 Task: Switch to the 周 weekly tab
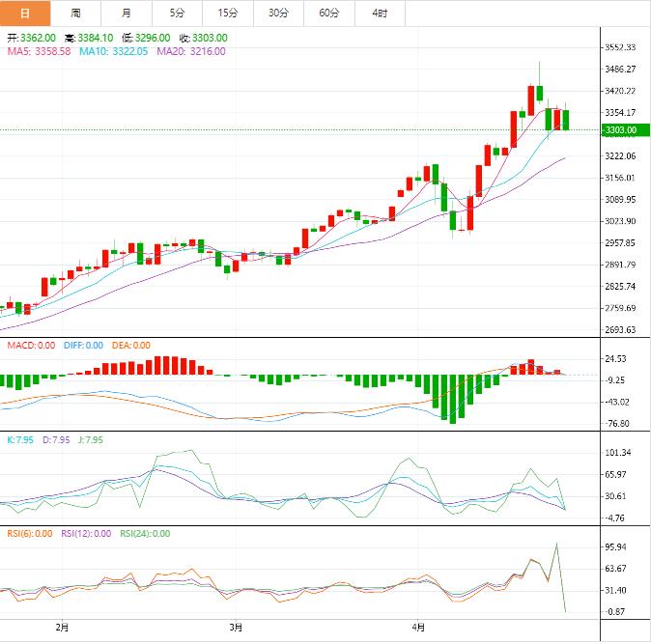click(75, 13)
